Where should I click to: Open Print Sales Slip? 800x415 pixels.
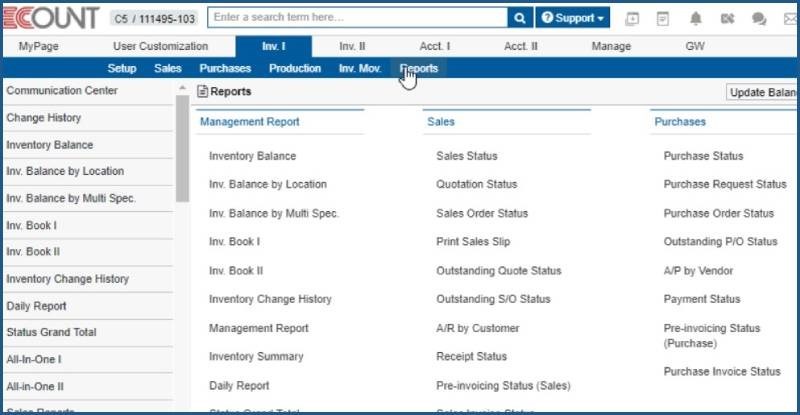click(x=472, y=242)
